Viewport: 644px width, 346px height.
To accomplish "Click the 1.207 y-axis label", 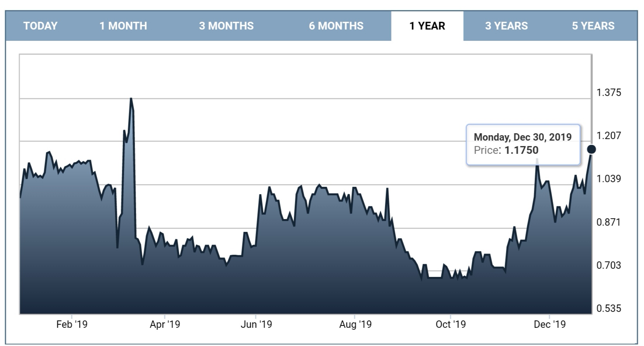I will click(609, 136).
